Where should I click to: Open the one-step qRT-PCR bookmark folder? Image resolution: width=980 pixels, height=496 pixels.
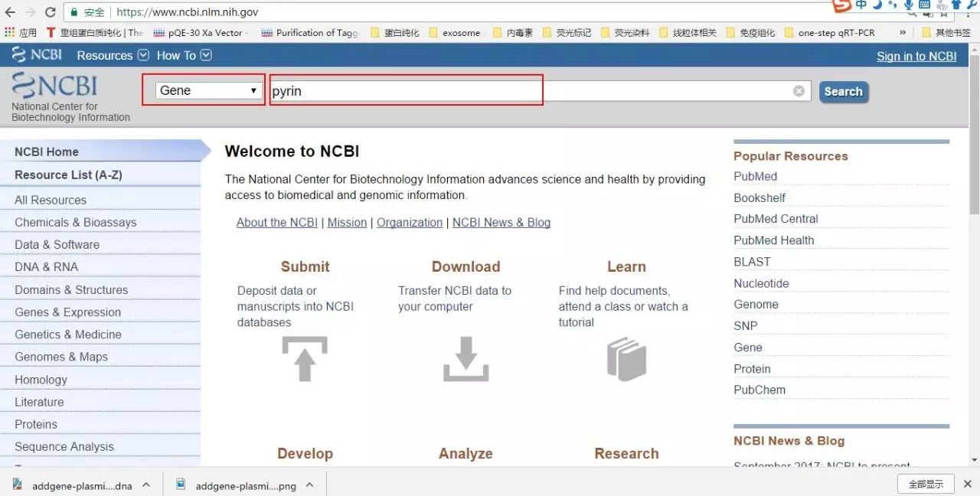[830, 33]
